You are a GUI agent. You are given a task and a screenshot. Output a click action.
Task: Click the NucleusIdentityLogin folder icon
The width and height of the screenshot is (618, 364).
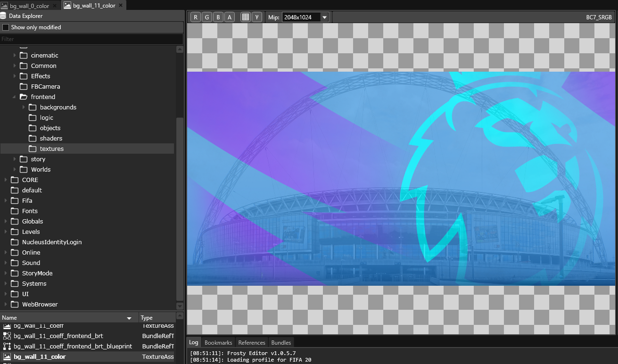tap(15, 242)
